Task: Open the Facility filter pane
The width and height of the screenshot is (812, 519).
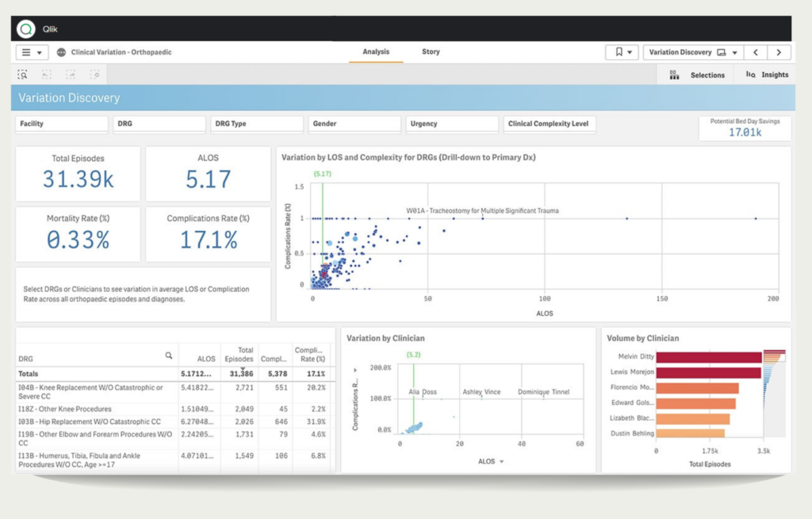Action: pos(62,124)
